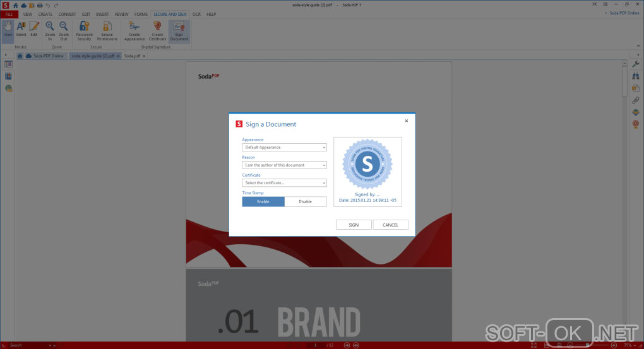Viewport: 644px width, 349px height.
Task: Collapse the right sidebar arrow
Action: [638, 55]
